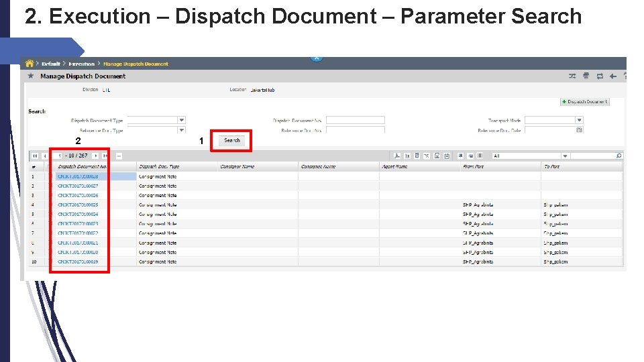
Task: Print the Manage Dispatch Document page
Action: 586,76
